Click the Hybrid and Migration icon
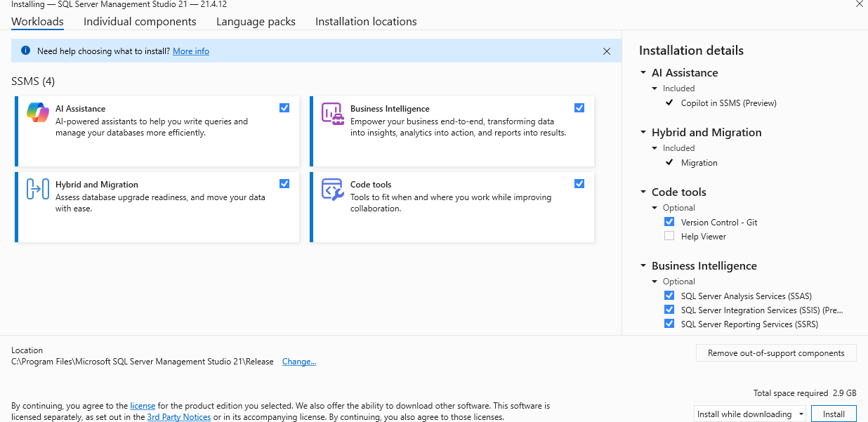868x422 pixels. click(x=38, y=189)
